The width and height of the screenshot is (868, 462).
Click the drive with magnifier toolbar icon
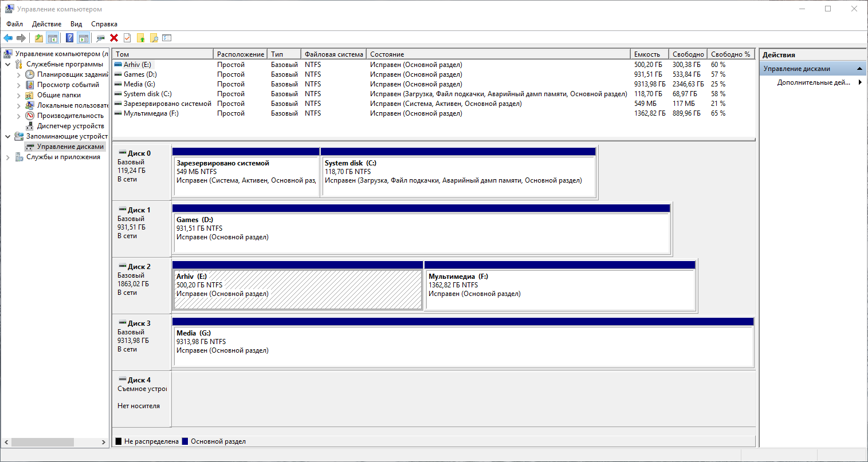tap(100, 38)
